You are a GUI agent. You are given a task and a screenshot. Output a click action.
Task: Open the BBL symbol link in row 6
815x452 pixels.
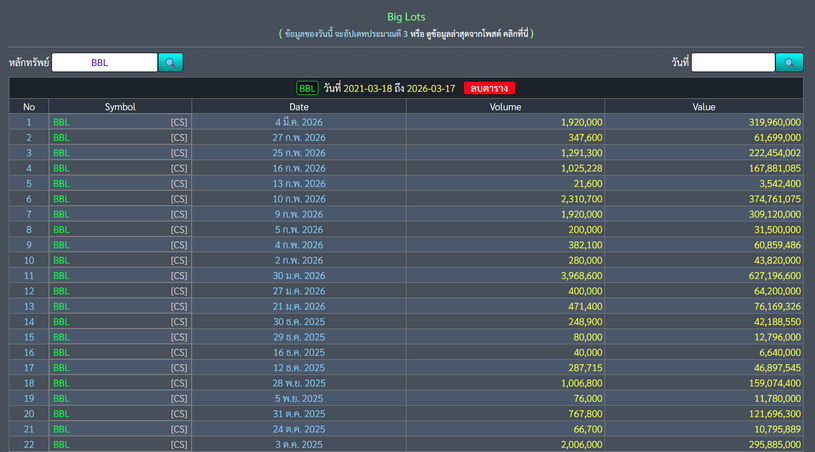point(62,199)
